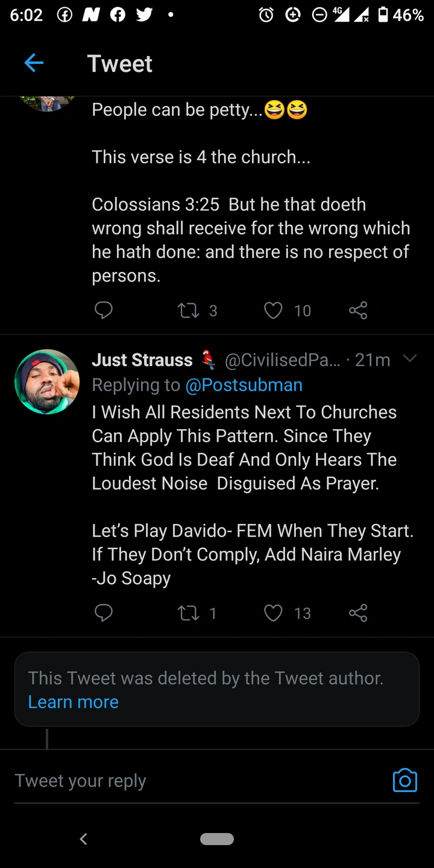Open Just Strauss's profile picture
Screen dimensions: 434x868
pyautogui.click(x=47, y=382)
